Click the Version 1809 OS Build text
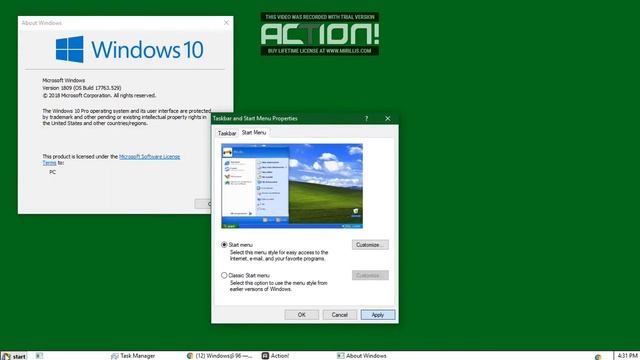 click(82, 88)
